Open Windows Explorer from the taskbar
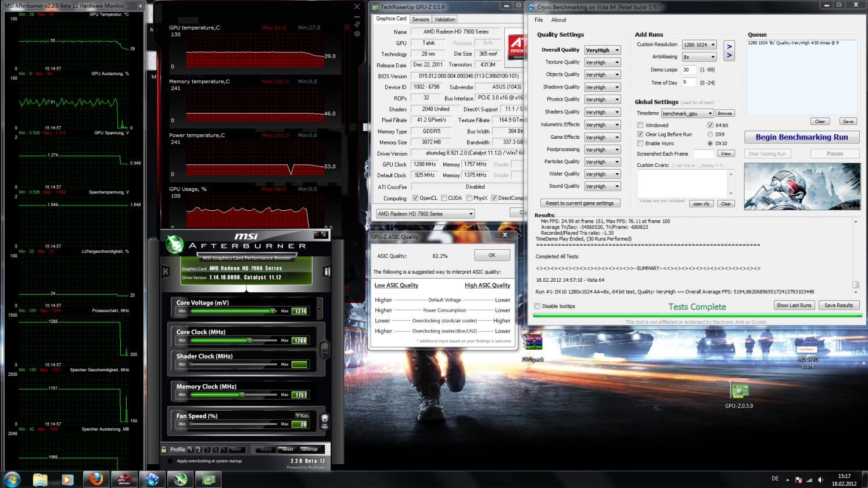 (40, 479)
